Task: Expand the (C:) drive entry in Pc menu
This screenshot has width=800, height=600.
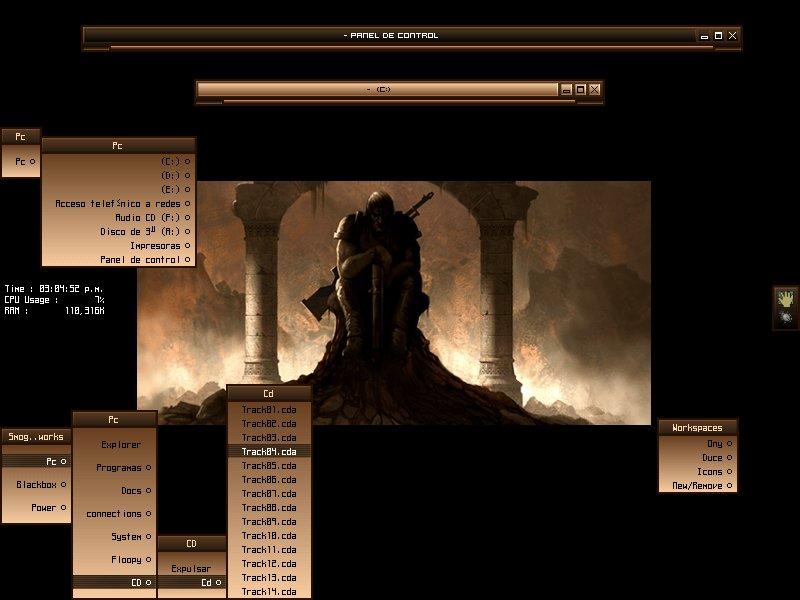Action: (x=118, y=161)
